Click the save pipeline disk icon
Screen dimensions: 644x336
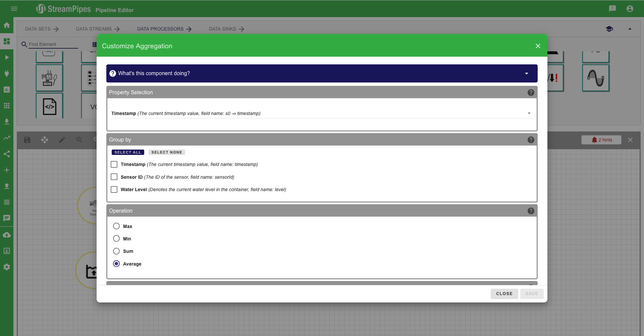coord(27,140)
